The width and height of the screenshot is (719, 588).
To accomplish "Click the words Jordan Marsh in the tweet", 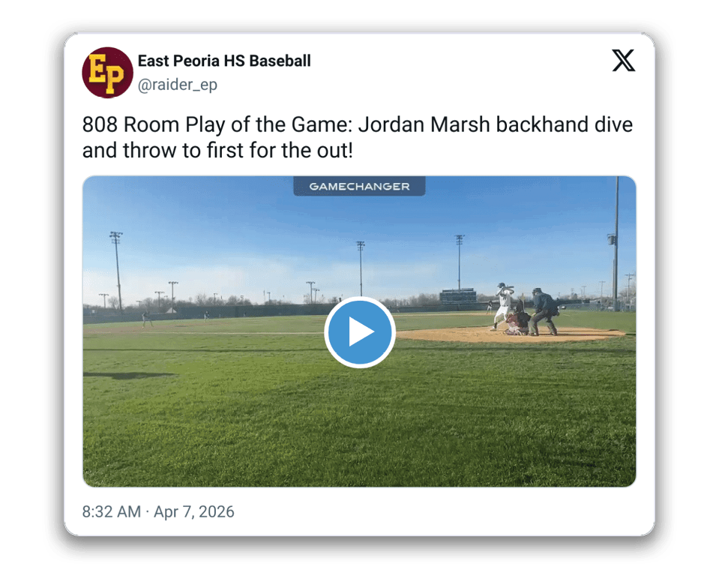I will tap(424, 124).
